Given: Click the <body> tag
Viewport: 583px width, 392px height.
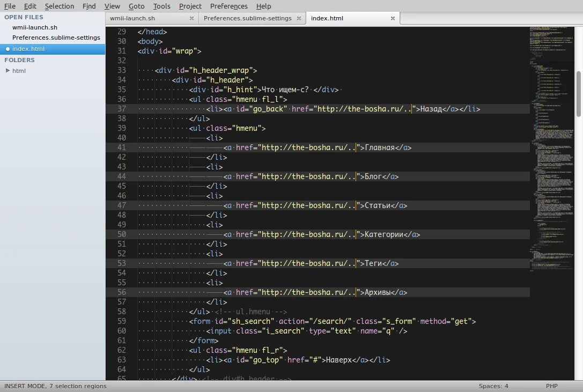Looking at the screenshot, I should pyautogui.click(x=150, y=41).
